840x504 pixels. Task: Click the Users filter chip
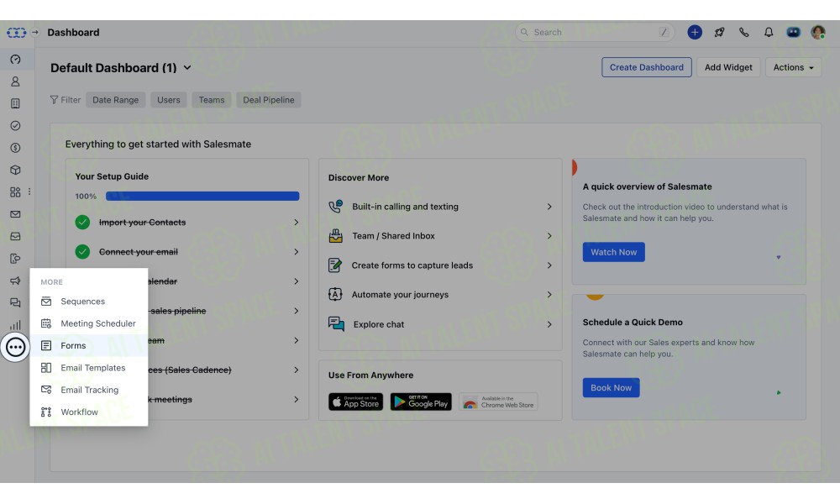[168, 100]
